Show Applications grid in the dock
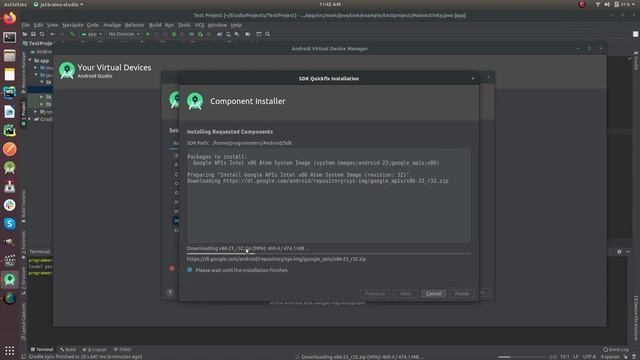Screen dimensions: 640x360 9,351
